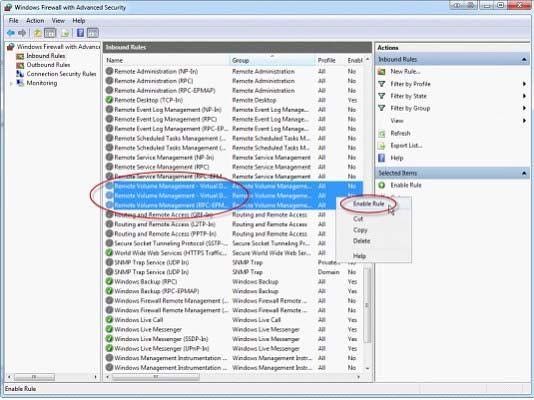Select Outbound Rules in the tree
Screen dimensions: 534x400
pyautogui.click(x=48, y=65)
